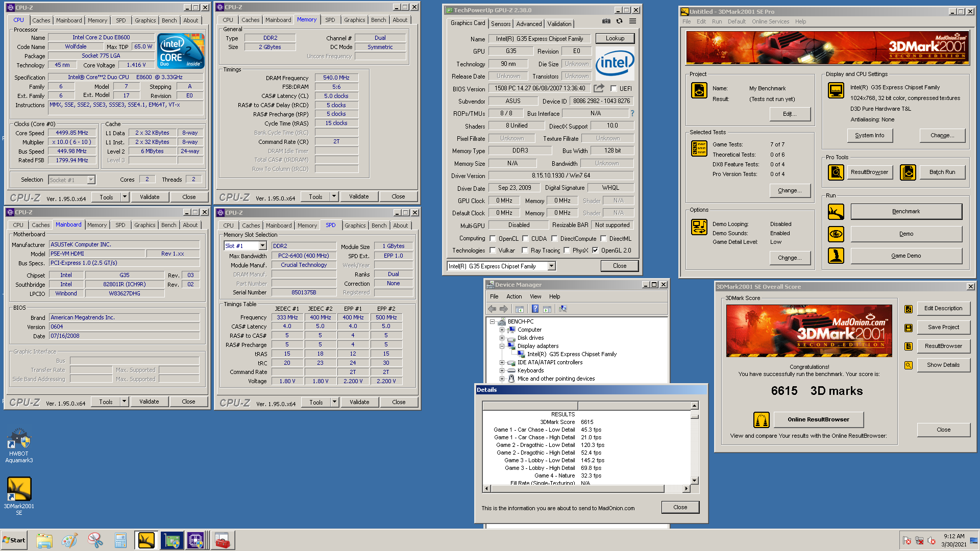This screenshot has height=551, width=980.
Task: Toggle the UEFI checkbox
Action: pyautogui.click(x=614, y=88)
